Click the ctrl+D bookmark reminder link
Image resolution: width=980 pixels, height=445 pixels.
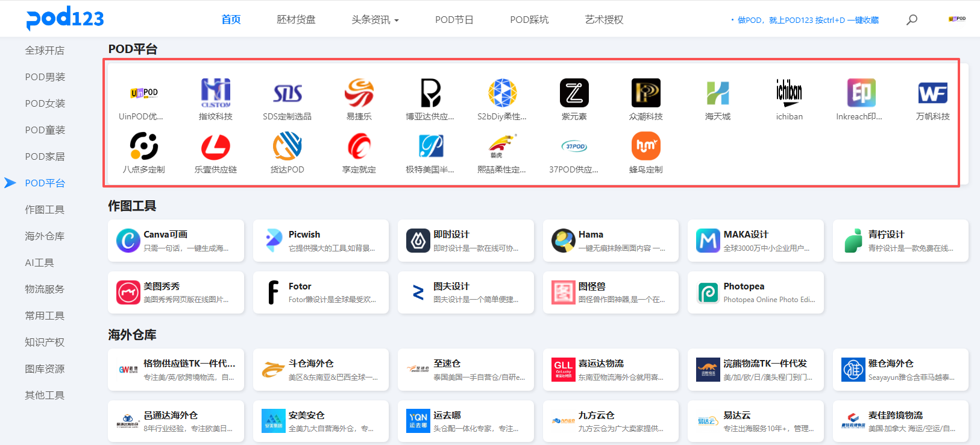pos(808,21)
